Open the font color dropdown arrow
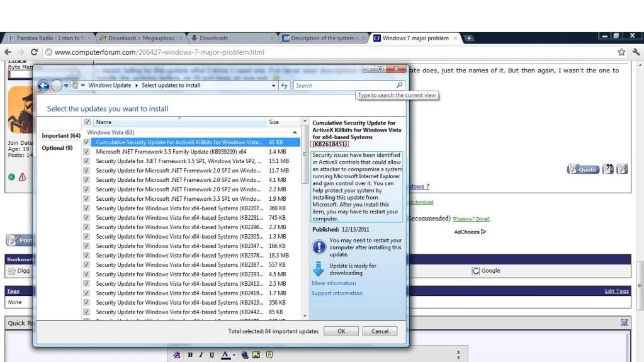Image resolution: width=644 pixels, height=362 pixels. click(234, 355)
